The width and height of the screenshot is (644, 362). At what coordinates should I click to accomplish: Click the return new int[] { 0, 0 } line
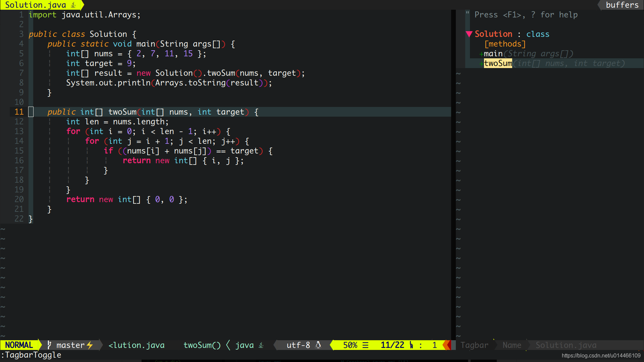tap(127, 199)
